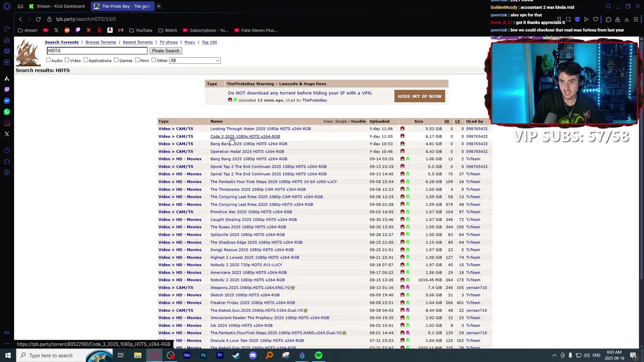
Task: Go back to previous page
Action: 20,19
